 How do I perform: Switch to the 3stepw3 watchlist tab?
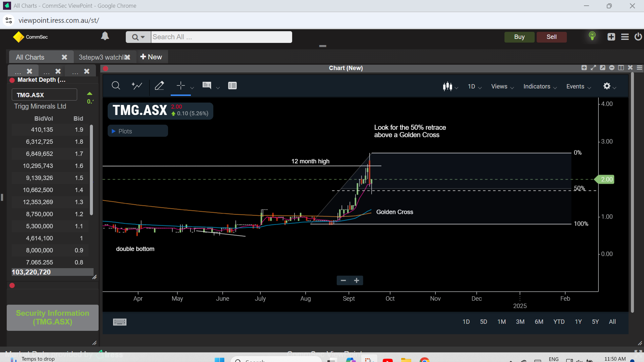click(102, 57)
